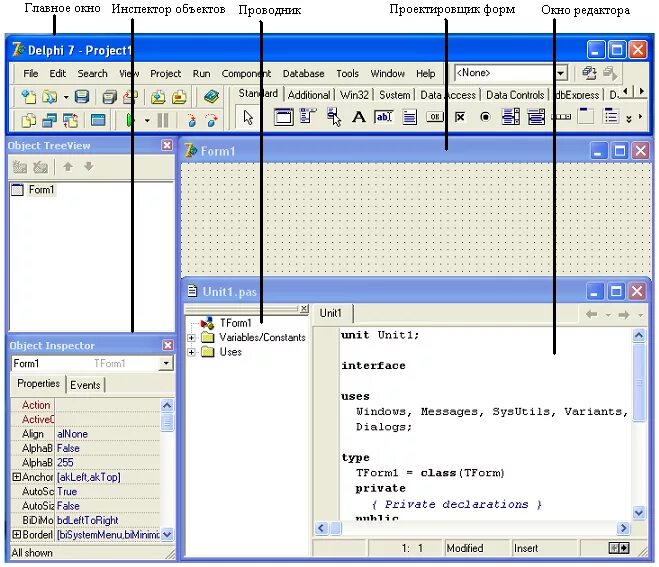Open the dropdown arrow beside Run icon
This screenshot has height=567, width=659.
pos(147,121)
